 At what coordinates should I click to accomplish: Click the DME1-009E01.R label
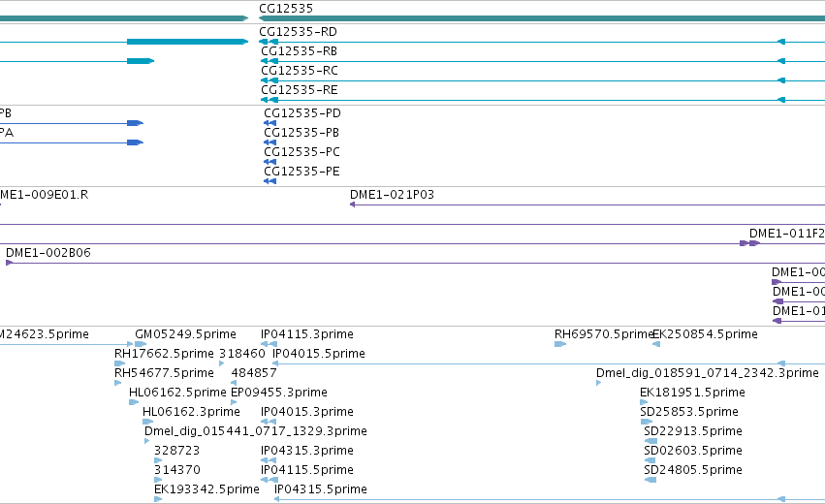click(x=45, y=195)
